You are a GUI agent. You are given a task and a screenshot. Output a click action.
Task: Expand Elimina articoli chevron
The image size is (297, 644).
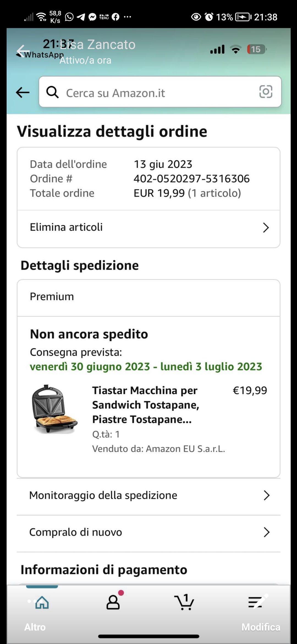(266, 228)
